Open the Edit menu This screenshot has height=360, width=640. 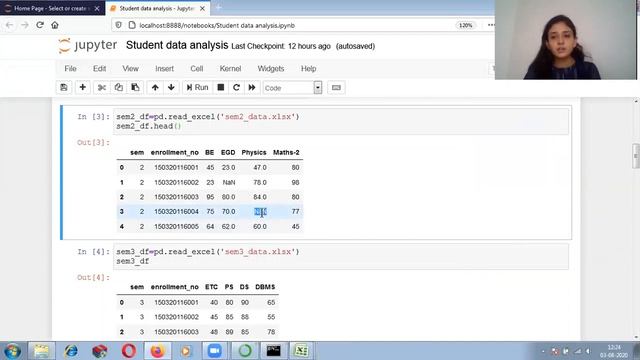click(99, 69)
